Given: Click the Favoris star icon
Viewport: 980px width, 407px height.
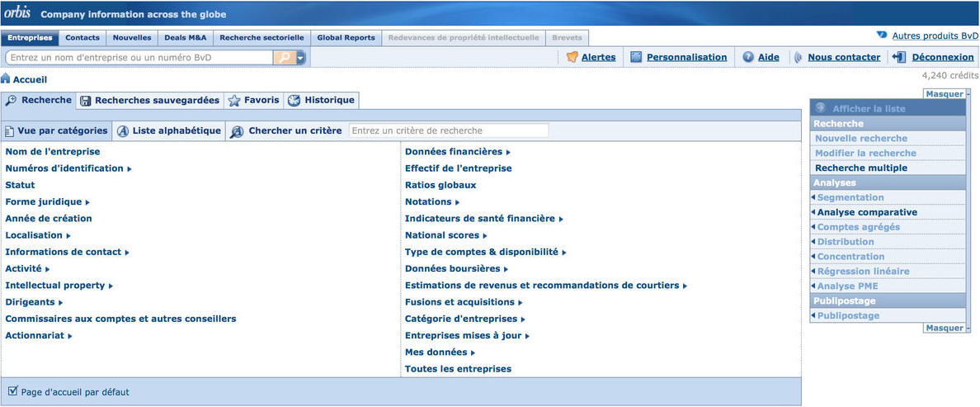Looking at the screenshot, I should pyautogui.click(x=234, y=101).
